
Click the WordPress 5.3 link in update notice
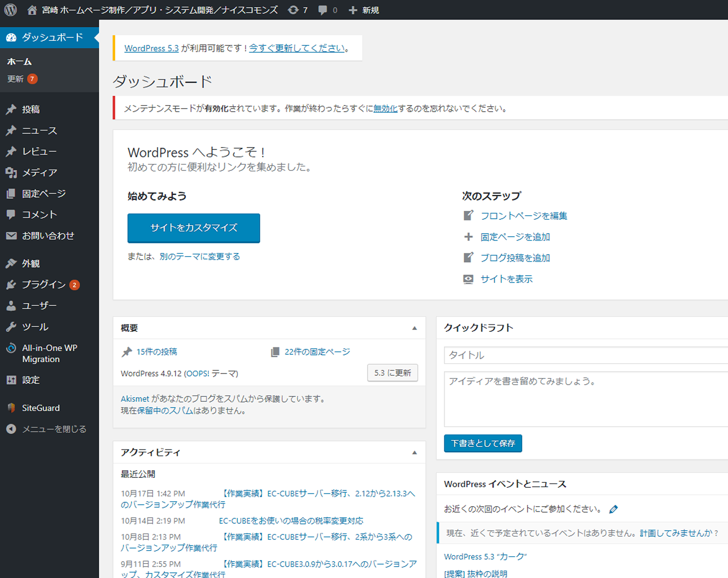[152, 48]
